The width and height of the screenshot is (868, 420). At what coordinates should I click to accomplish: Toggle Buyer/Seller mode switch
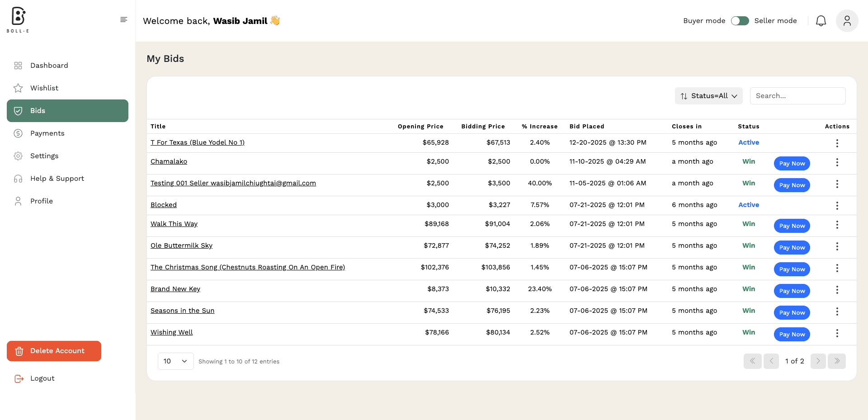click(740, 21)
